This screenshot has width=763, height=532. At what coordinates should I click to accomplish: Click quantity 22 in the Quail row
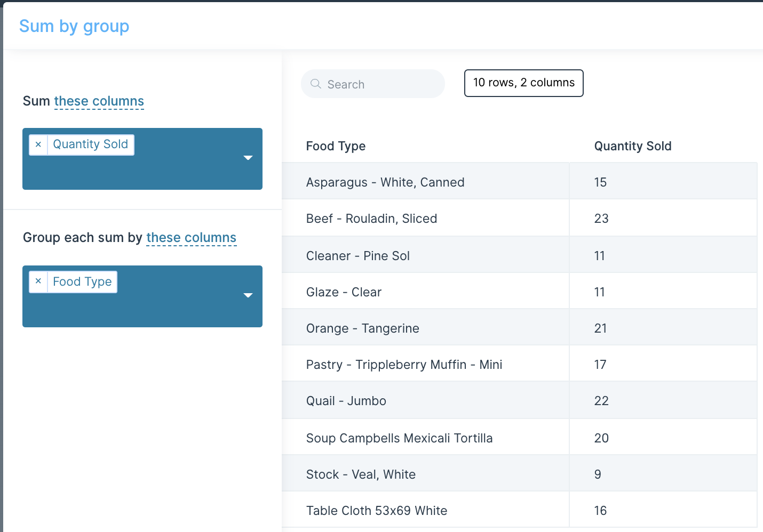(663, 400)
